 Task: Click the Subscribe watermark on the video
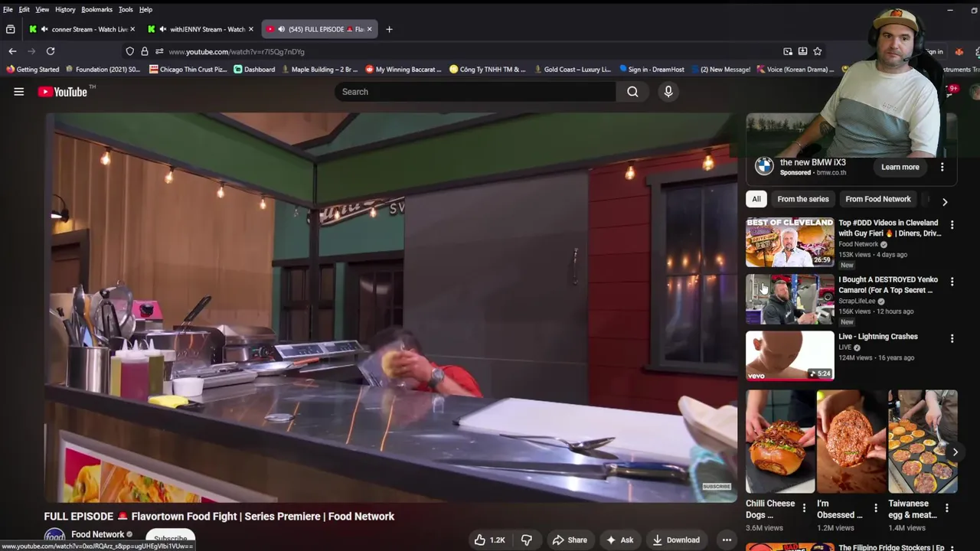point(717,487)
